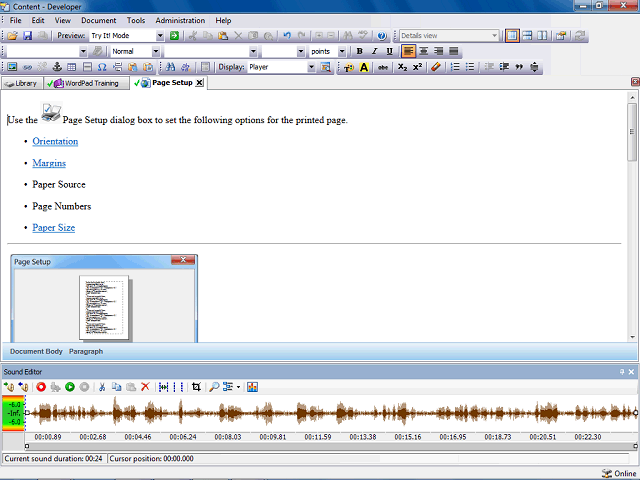
Task: Open the File menu
Action: coord(16,20)
